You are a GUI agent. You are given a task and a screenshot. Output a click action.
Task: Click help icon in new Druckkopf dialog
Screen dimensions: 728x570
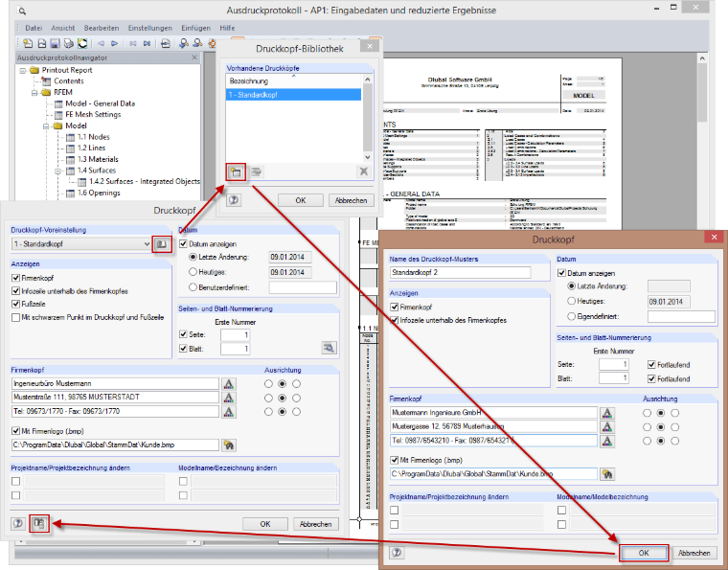(397, 553)
